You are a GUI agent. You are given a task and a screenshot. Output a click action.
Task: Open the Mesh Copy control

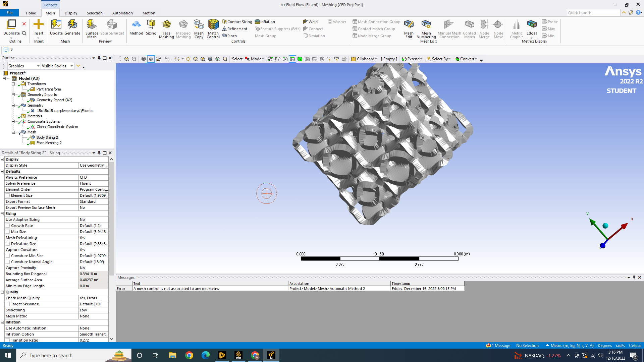[199, 29]
